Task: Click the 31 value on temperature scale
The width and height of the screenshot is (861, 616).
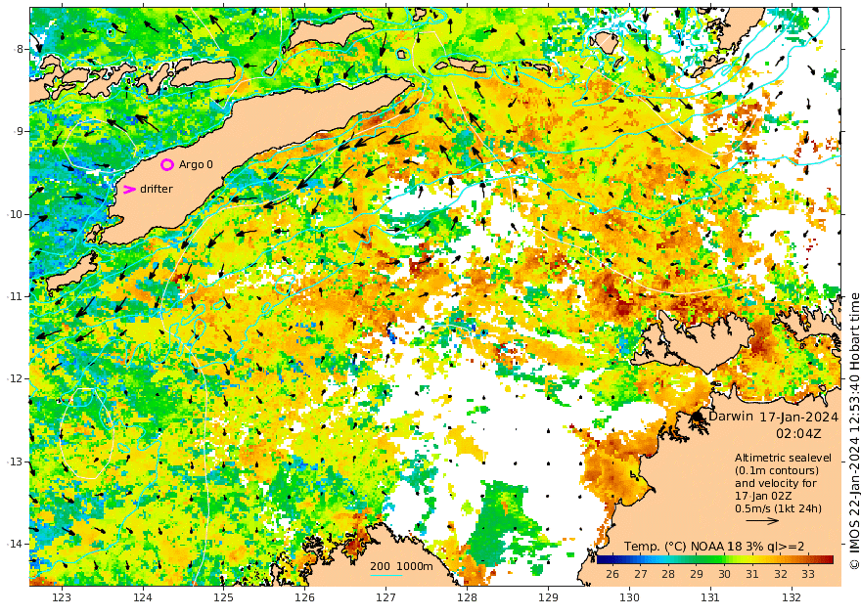Action: click(752, 574)
